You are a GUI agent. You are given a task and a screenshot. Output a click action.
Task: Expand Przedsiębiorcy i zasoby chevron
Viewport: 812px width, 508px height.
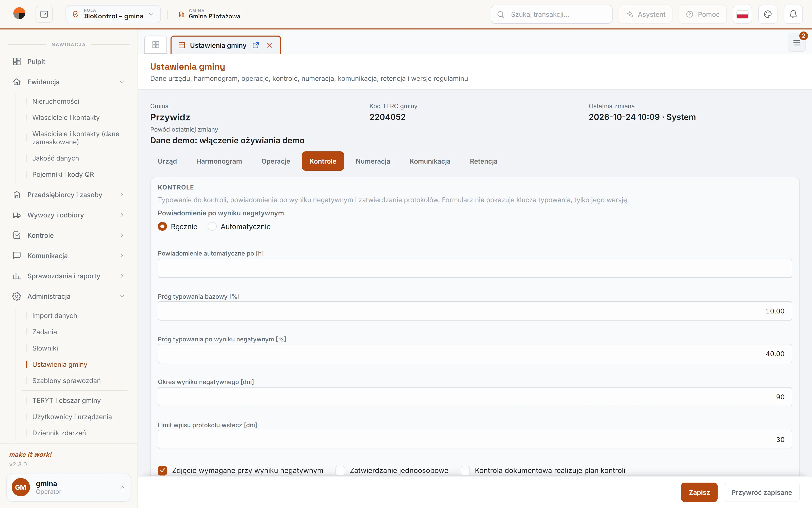[x=122, y=195]
